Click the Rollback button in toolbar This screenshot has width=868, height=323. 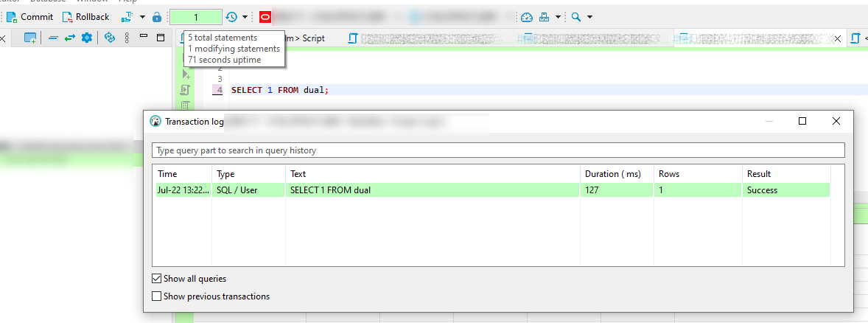85,17
